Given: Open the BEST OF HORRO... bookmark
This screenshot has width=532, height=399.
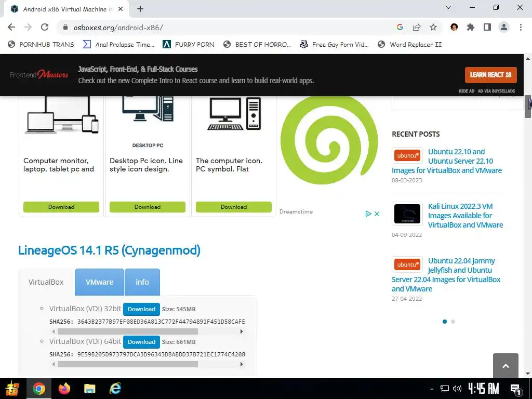Looking at the screenshot, I should point(257,45).
